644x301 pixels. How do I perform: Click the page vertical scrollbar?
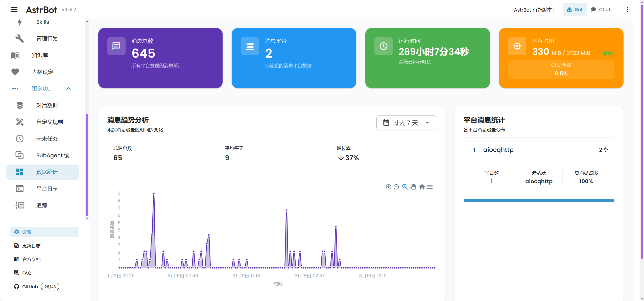point(642,131)
